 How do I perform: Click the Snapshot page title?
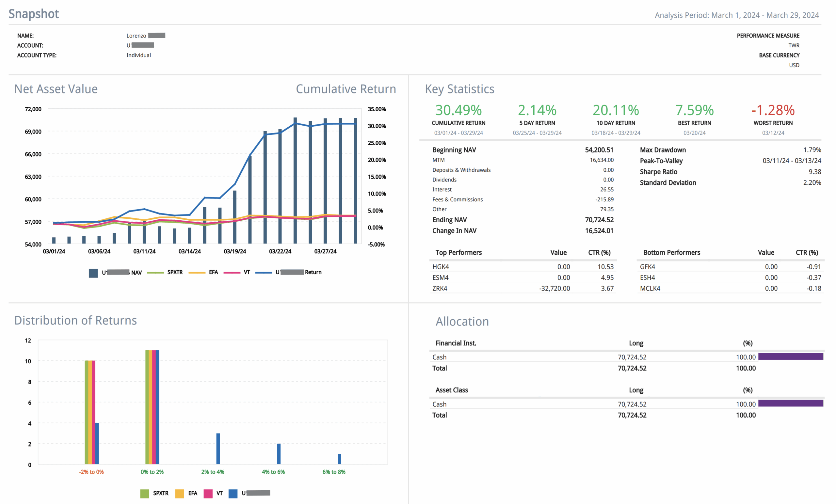(x=34, y=14)
